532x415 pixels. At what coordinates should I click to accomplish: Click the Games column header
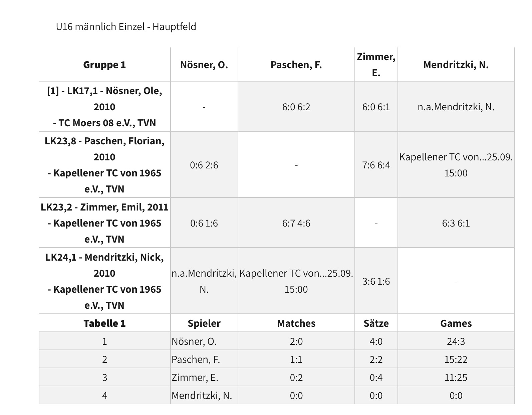click(x=456, y=323)
